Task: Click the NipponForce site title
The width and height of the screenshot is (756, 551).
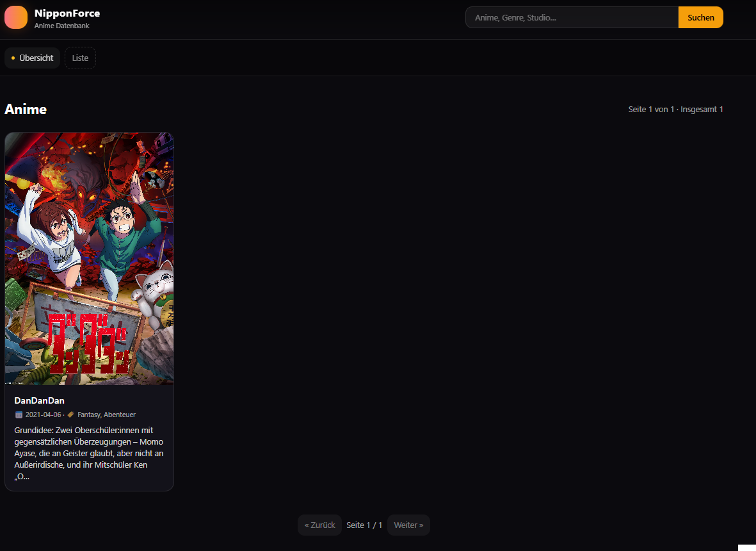Action: 67,13
